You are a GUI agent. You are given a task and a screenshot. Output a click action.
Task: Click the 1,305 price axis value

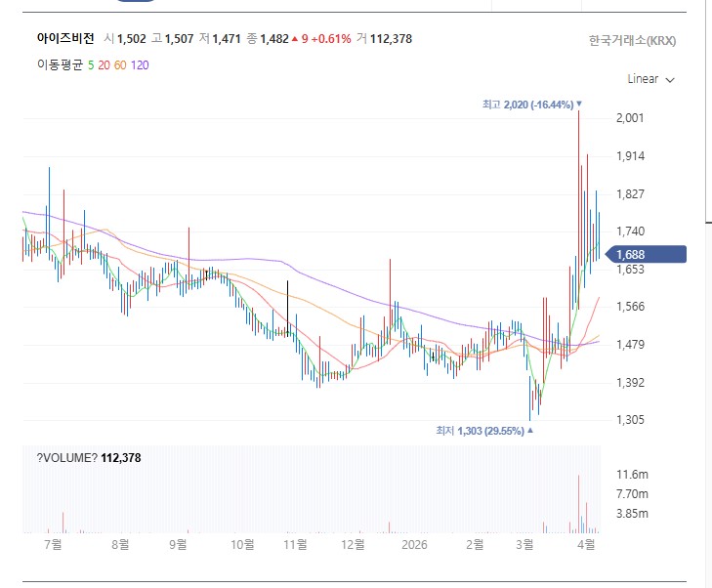point(630,420)
